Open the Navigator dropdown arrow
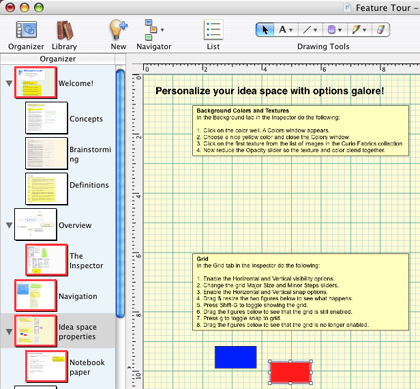 [x=162, y=30]
